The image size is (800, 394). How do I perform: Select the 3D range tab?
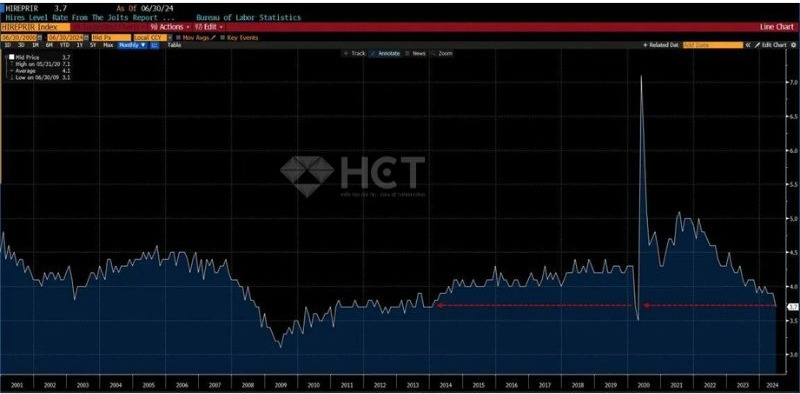21,45
